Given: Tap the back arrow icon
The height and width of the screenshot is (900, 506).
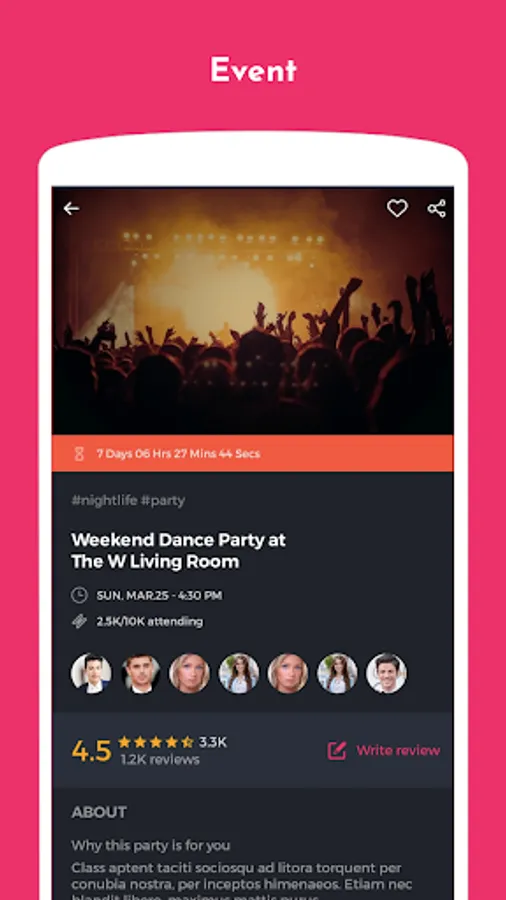Looking at the screenshot, I should click(72, 208).
